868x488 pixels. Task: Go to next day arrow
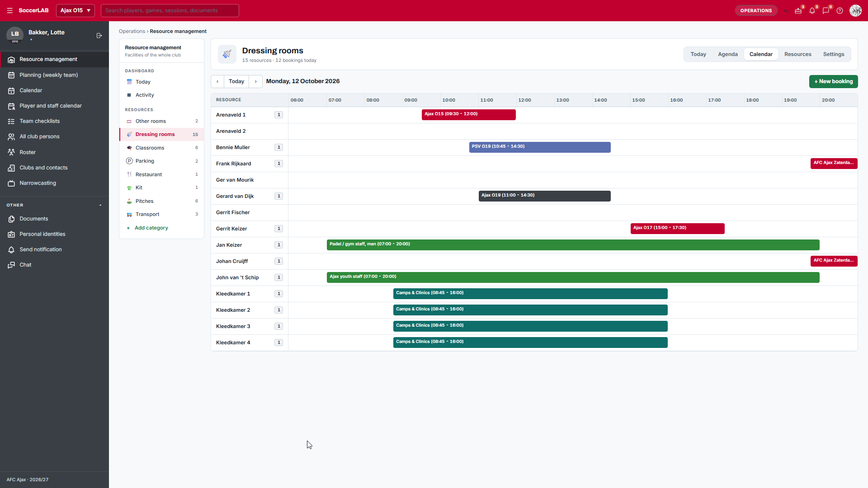[256, 81]
